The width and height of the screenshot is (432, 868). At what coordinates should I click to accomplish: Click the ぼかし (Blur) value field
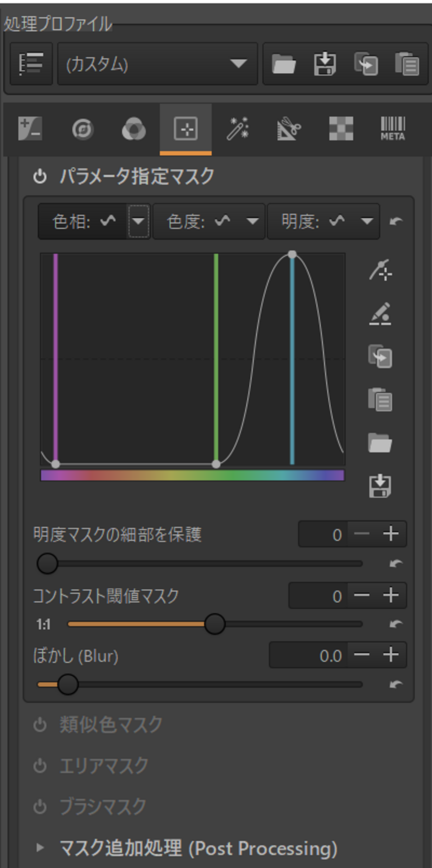[308, 655]
